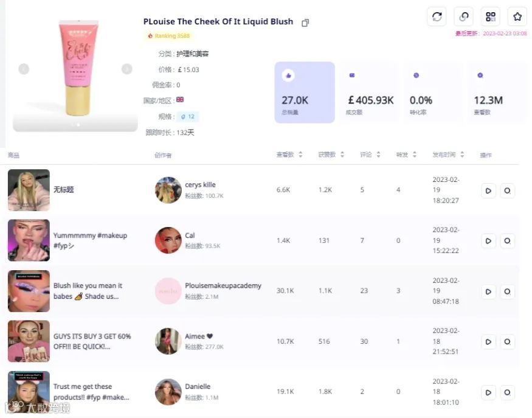This screenshot has height=418, width=532.
Task: Open the QR code icon button
Action: pyautogui.click(x=490, y=16)
